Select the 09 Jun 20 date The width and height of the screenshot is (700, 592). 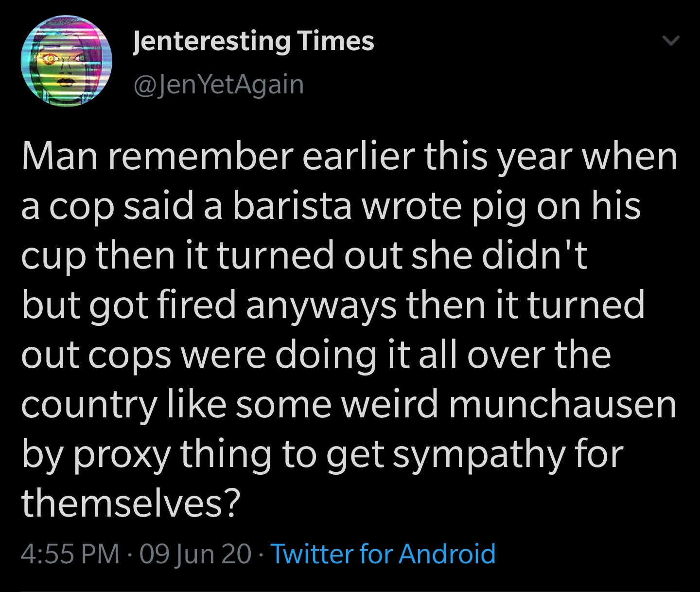(x=195, y=554)
